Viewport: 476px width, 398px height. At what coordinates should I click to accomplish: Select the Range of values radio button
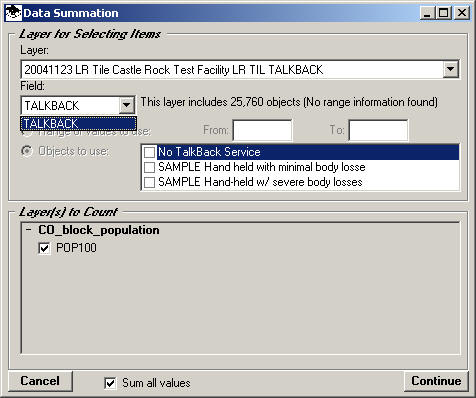coord(27,133)
